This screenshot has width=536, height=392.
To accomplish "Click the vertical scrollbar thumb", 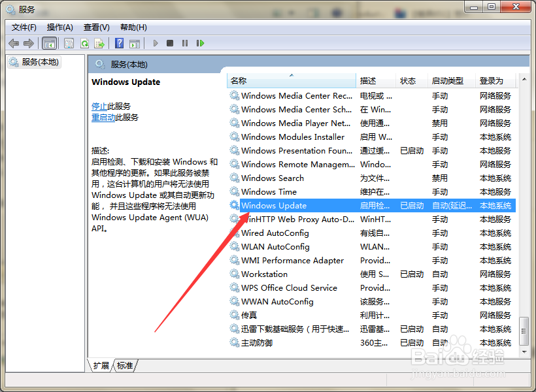I will 524,331.
